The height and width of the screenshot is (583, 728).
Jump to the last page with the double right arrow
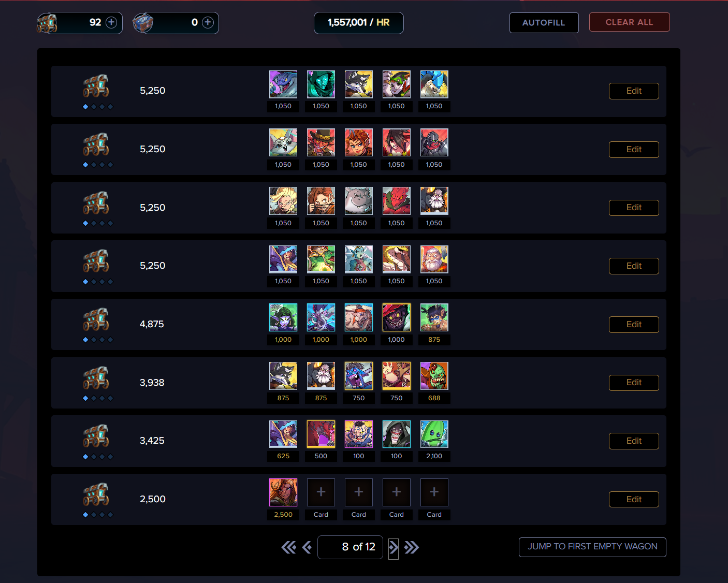coord(412,547)
